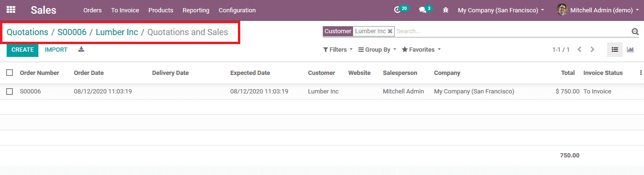Go to previous page arrow
The image size is (644, 175).
tap(579, 49)
